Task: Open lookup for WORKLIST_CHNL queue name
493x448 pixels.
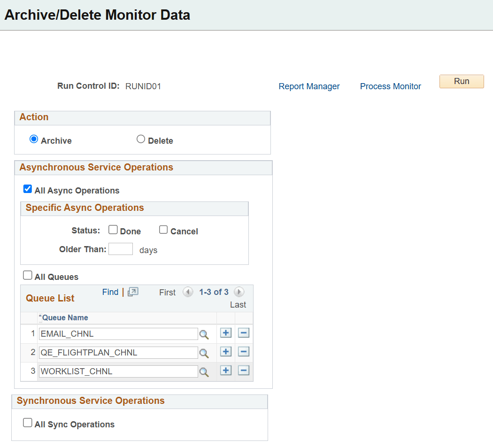Action: click(x=204, y=371)
